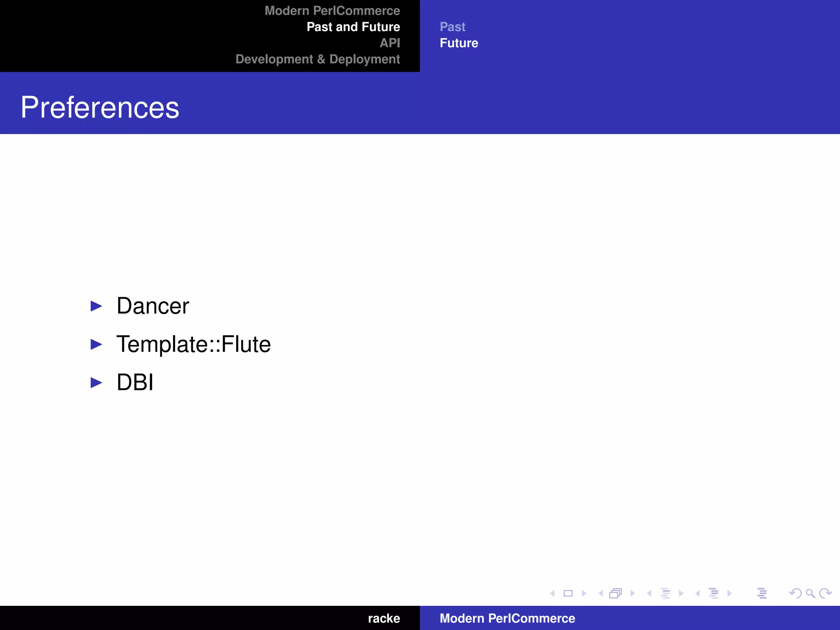This screenshot has height=630, width=840.
Task: Jump to Past and Future section
Action: pyautogui.click(x=353, y=27)
